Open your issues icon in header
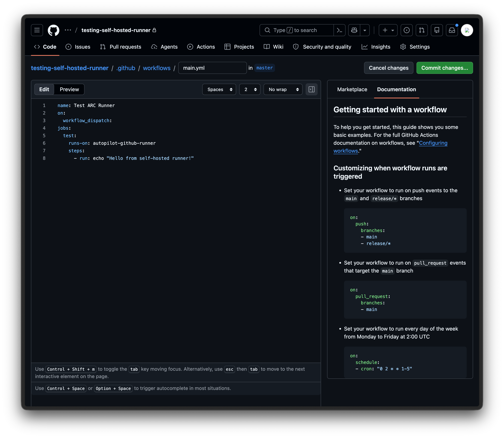 406,30
